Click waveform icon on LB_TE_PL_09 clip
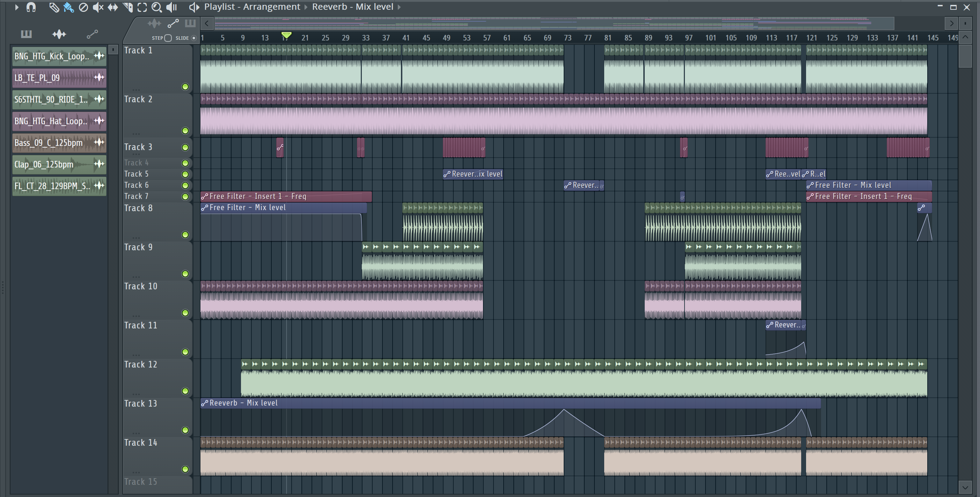This screenshot has height=497, width=980. point(99,77)
